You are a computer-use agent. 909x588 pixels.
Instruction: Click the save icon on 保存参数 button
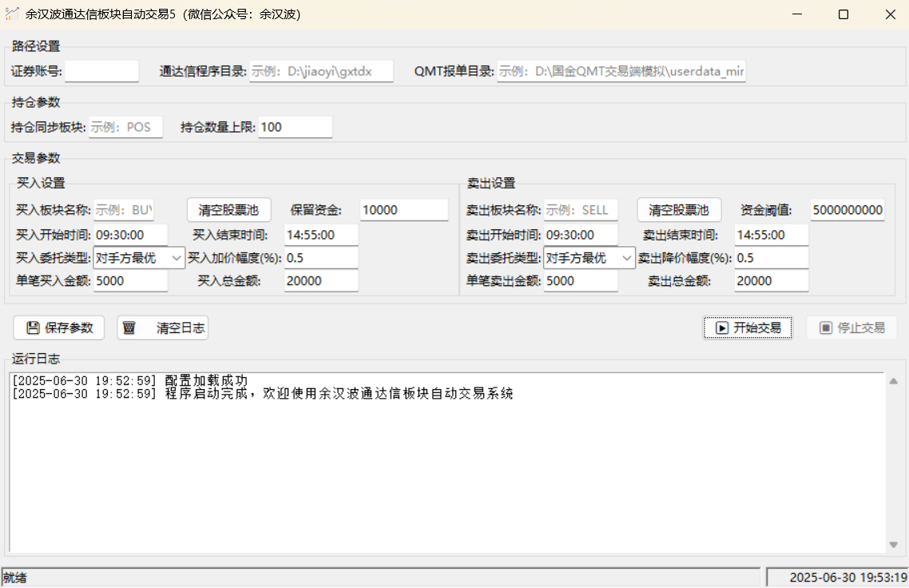[33, 328]
